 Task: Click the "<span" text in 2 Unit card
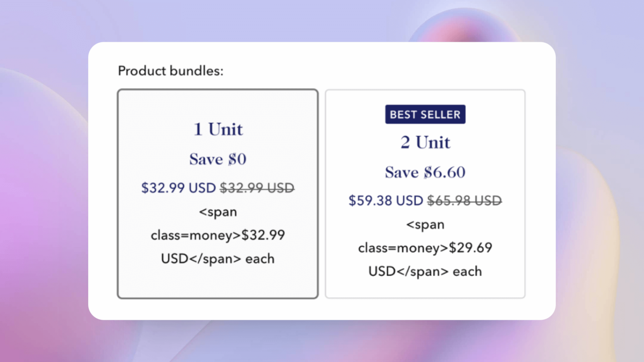[x=425, y=225]
